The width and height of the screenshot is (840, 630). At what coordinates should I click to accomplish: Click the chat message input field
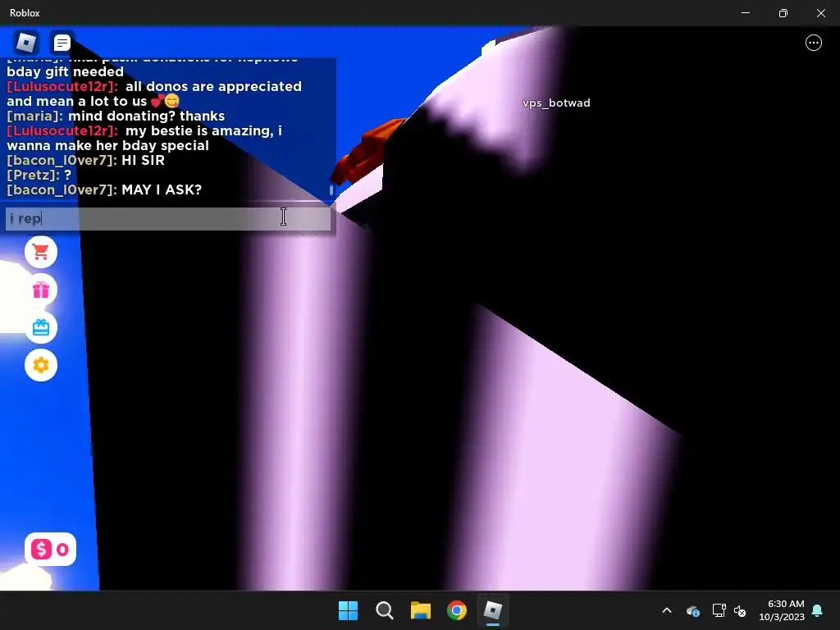point(168,218)
